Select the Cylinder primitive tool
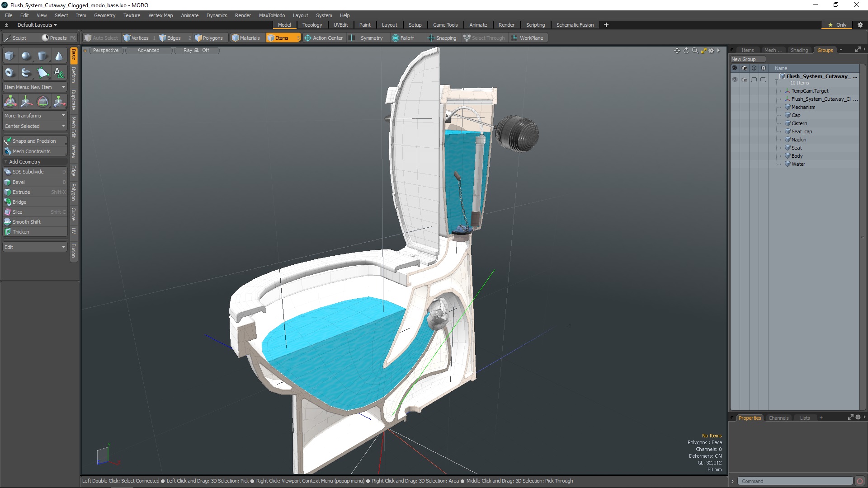Viewport: 868px width, 488px height. [x=42, y=56]
